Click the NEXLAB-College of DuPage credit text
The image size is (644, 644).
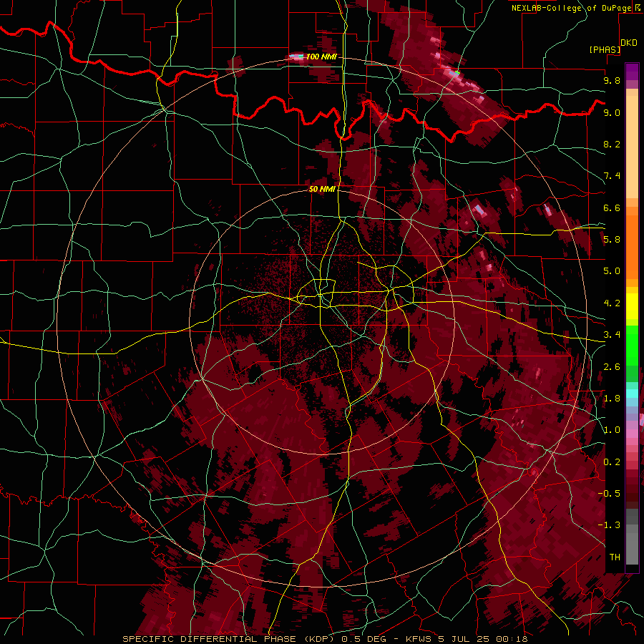coord(572,8)
